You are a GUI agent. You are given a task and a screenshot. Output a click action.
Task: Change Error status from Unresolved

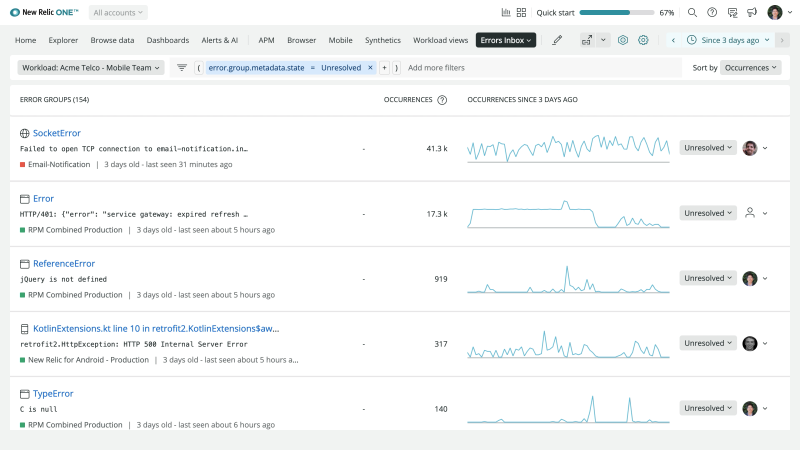[x=708, y=213]
